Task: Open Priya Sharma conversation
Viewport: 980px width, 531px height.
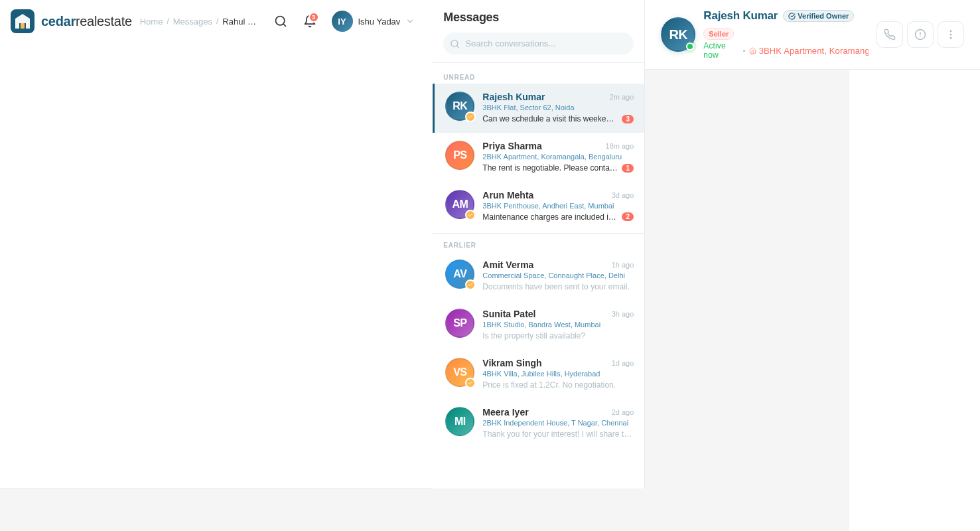Action: 538,157
